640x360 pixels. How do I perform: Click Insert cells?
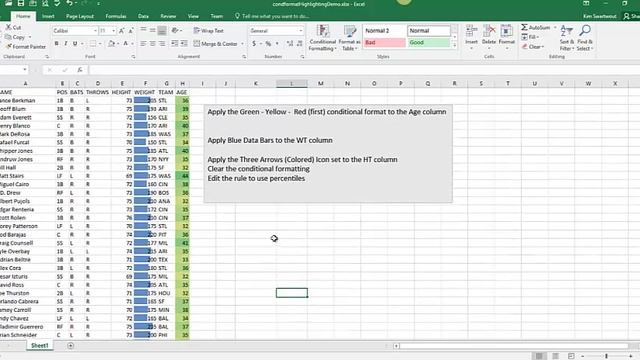[471, 37]
